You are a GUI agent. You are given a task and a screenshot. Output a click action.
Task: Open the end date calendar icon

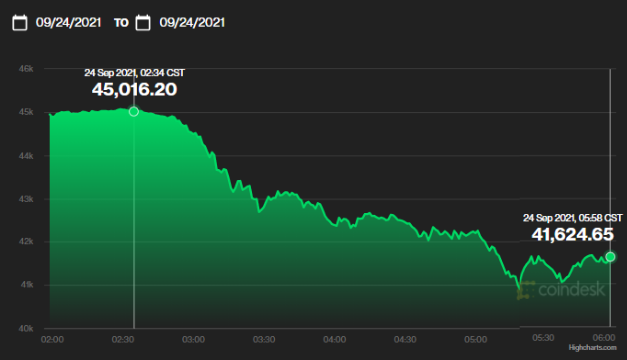(x=143, y=22)
